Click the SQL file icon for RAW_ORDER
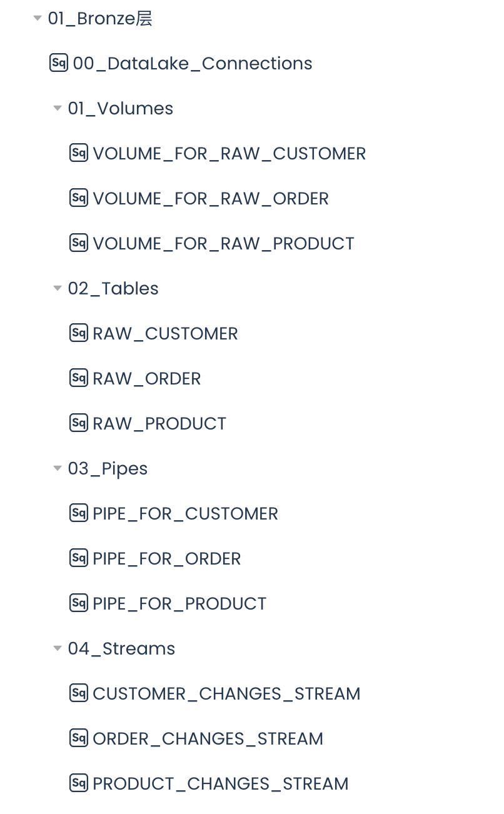Viewport: 504px width, 814px height. pyautogui.click(x=78, y=378)
